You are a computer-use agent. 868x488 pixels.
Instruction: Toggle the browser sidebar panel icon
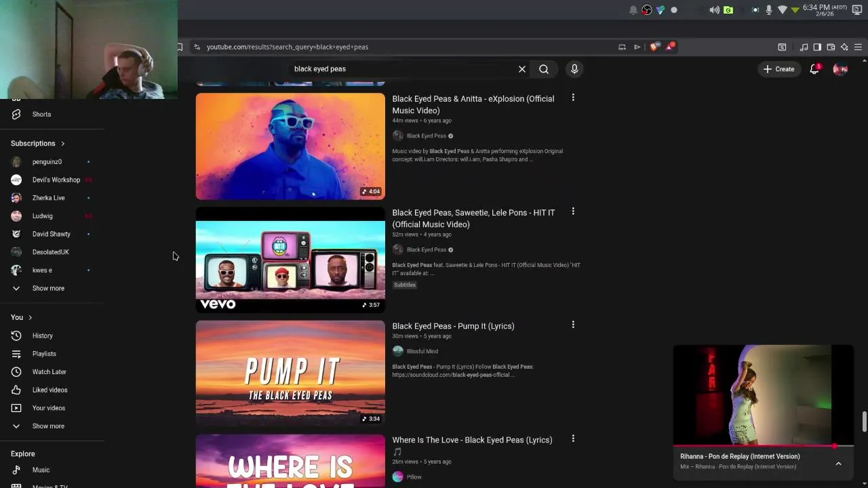817,47
